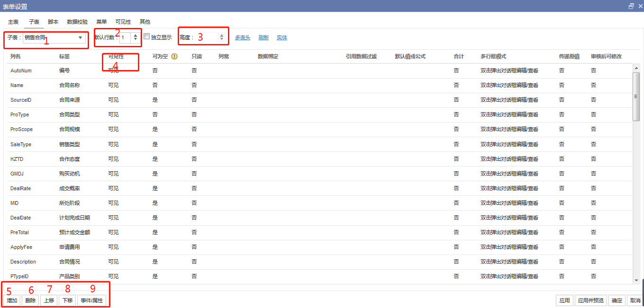Go to the 数据校验 tab
The image size is (644, 308).
77,22
